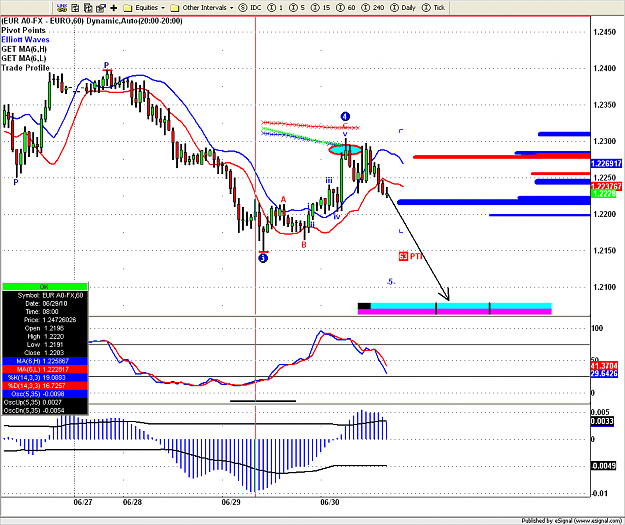The image size is (625, 525).
Task: Click the GET MA(6,L) study label
Action: pyautogui.click(x=24, y=58)
